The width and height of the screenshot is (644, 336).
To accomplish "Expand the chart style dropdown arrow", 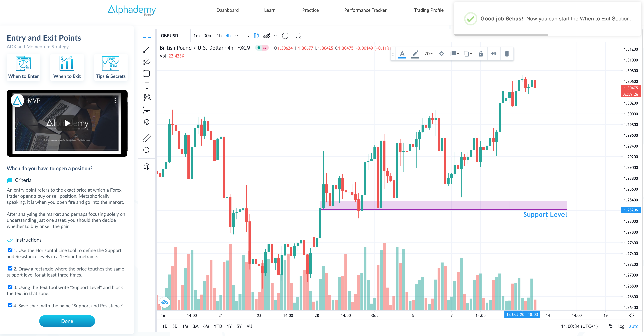I will tap(275, 36).
